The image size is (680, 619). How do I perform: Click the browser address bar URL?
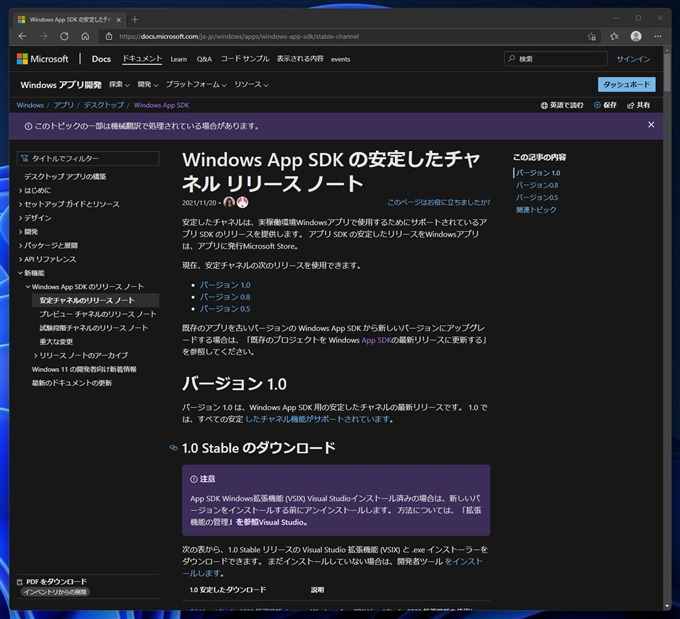(239, 36)
